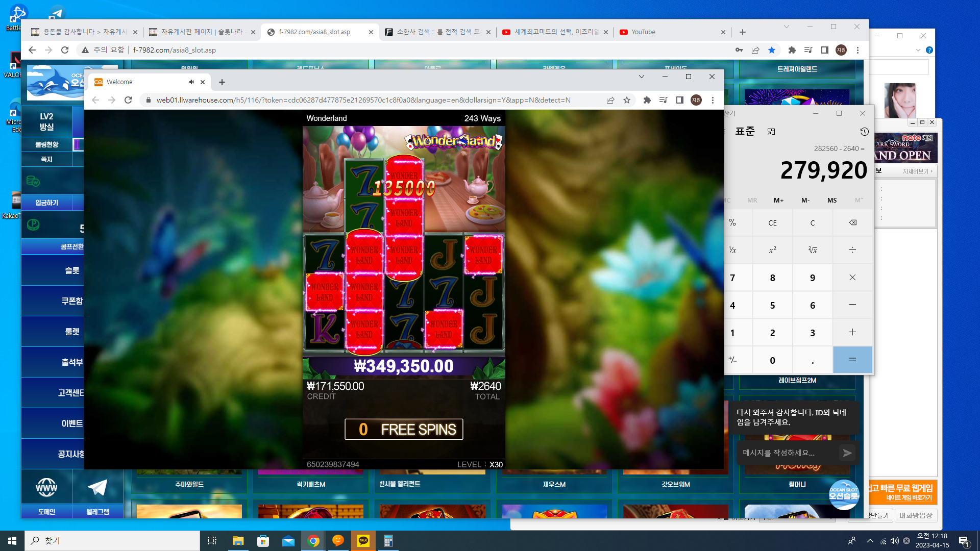The image size is (980, 551).
Task: Open extensions puzzle icon in Welcome popup
Action: click(647, 100)
